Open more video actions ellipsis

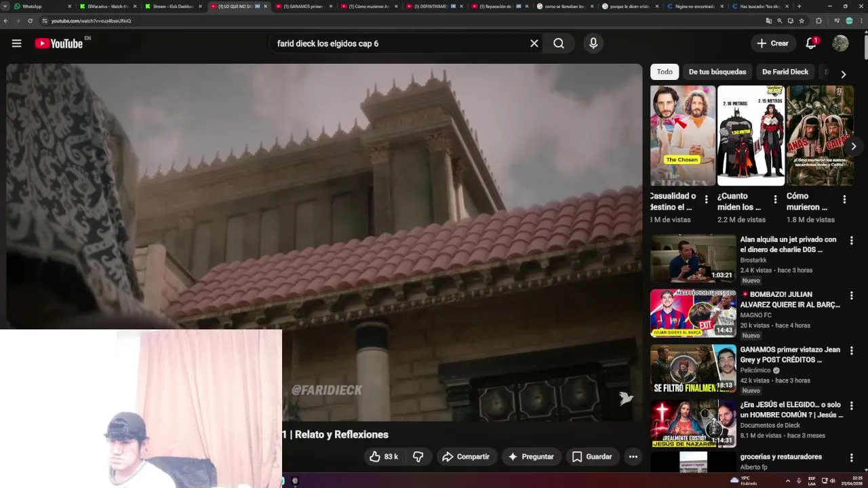pyautogui.click(x=633, y=457)
